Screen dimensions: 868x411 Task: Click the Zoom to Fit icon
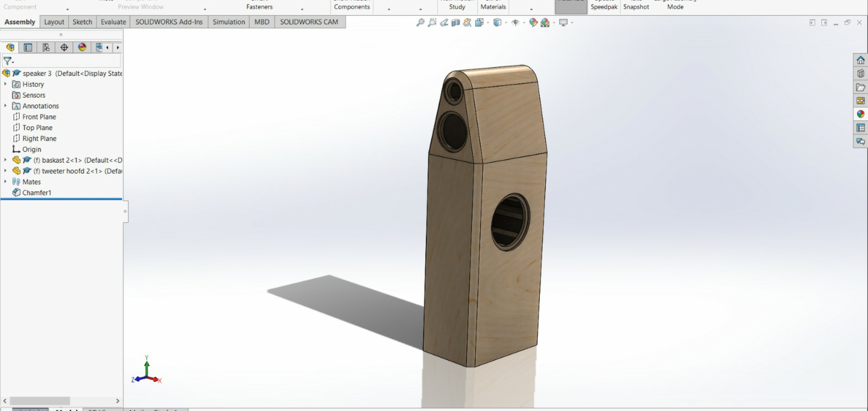[x=420, y=23]
